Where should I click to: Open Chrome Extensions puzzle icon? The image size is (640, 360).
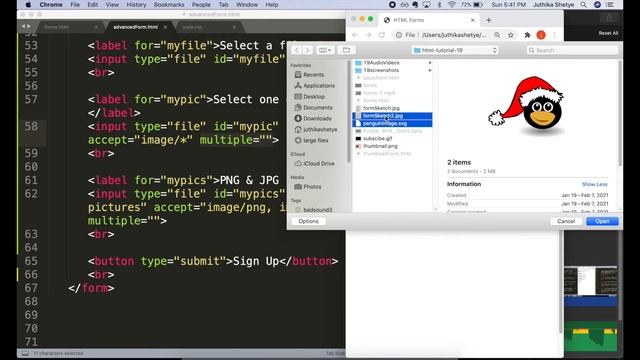[x=527, y=35]
